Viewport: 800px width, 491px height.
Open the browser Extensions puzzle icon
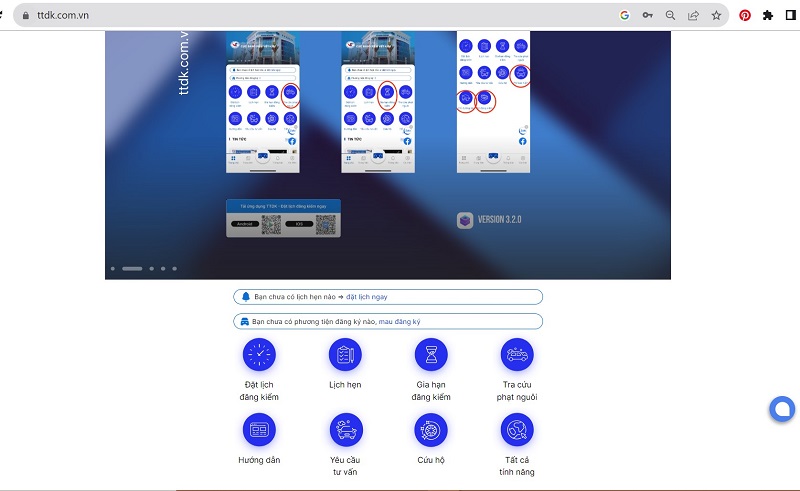click(x=768, y=15)
